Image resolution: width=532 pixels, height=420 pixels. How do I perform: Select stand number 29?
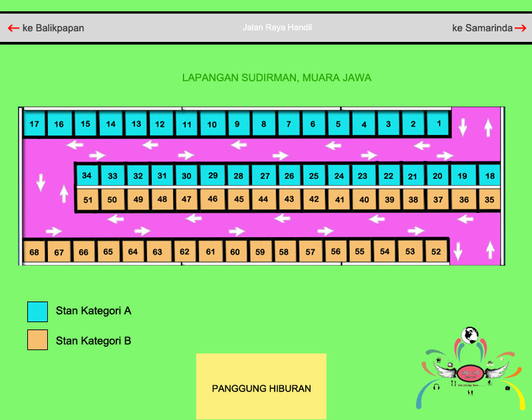(x=213, y=176)
